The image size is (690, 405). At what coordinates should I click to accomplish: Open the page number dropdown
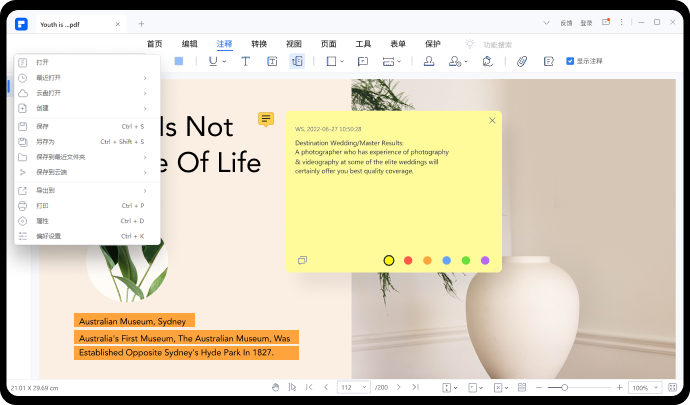pyautogui.click(x=354, y=387)
